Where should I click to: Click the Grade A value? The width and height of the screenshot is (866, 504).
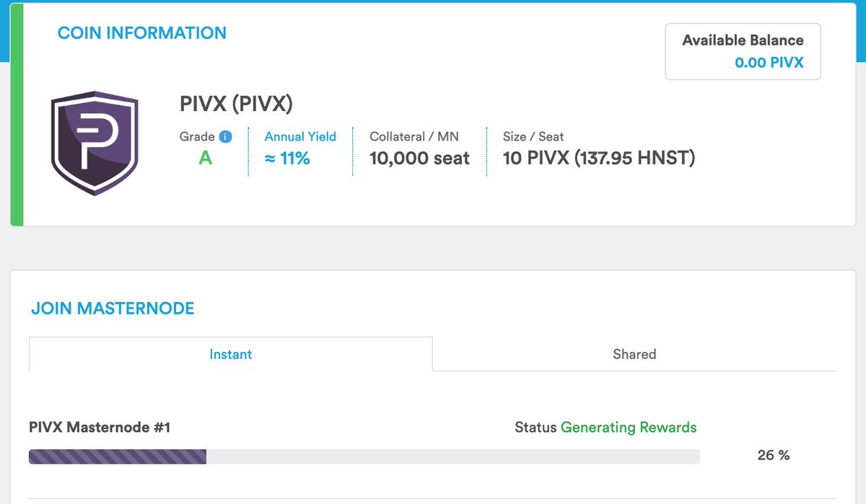pos(206,158)
